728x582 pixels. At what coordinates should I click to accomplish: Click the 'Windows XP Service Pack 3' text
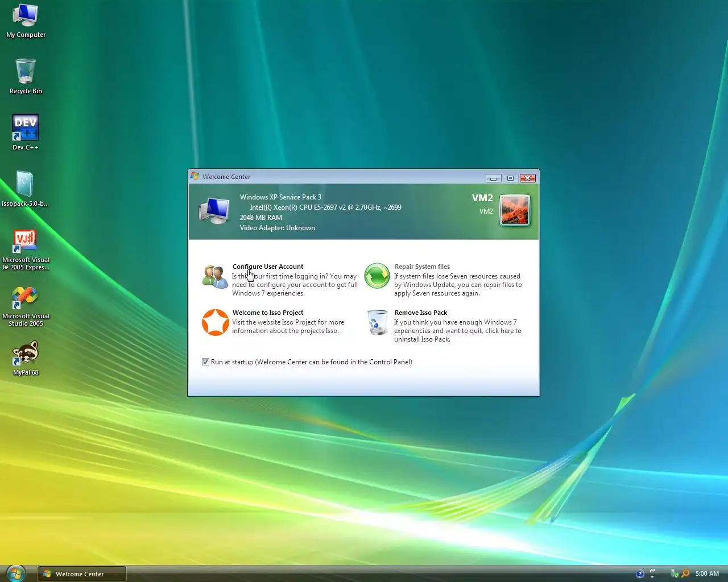[280, 197]
